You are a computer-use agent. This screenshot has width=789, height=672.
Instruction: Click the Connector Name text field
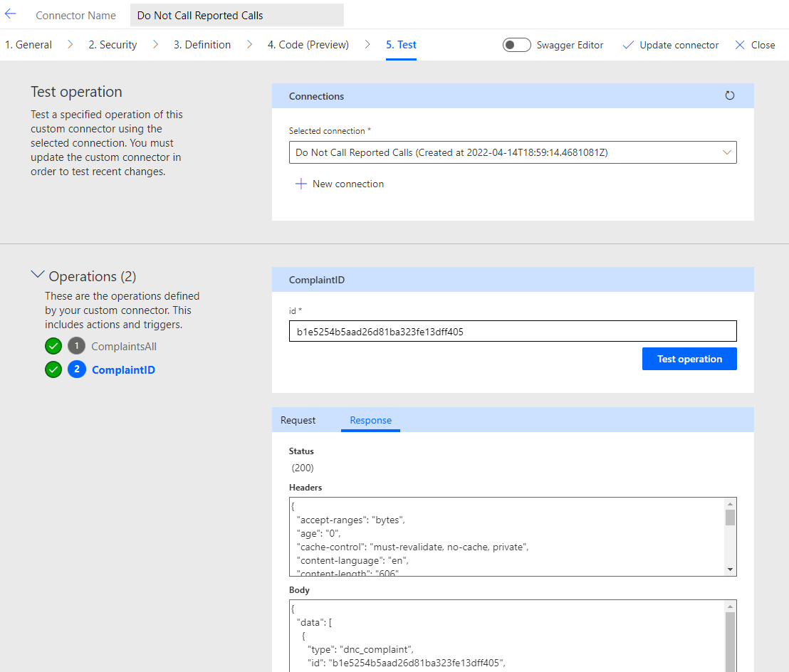237,15
